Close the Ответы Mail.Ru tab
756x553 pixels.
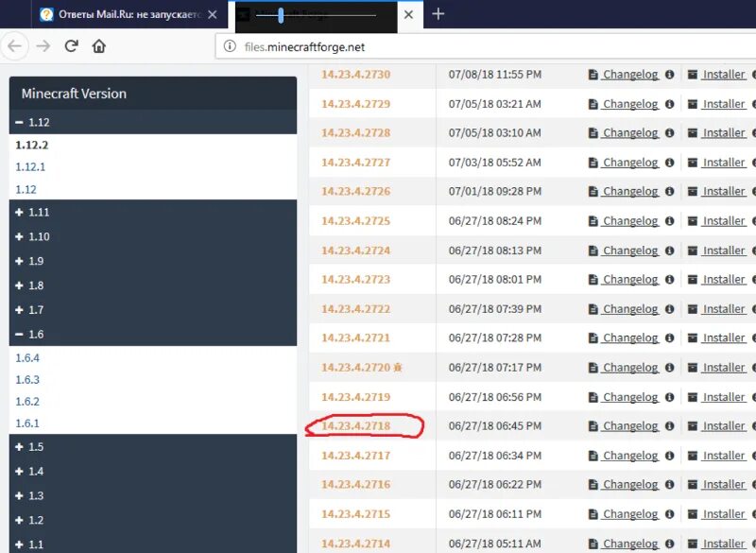(212, 14)
